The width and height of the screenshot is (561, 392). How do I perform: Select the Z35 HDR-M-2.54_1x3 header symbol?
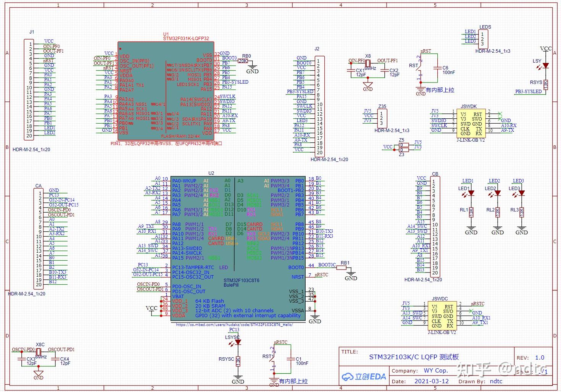click(382, 118)
